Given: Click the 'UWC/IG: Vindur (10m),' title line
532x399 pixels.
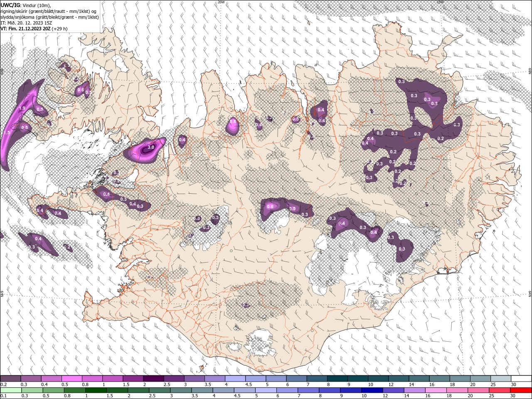Looking at the screenshot, I should tap(26, 5).
